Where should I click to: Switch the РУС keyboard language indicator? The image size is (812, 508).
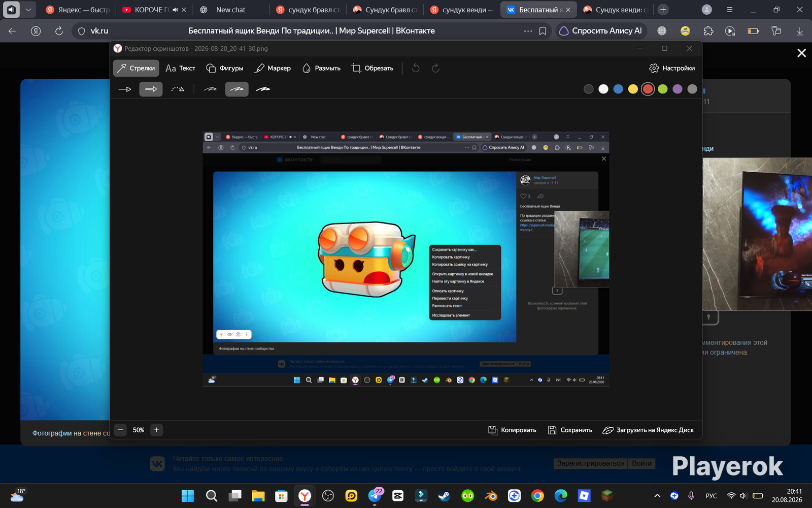(712, 496)
